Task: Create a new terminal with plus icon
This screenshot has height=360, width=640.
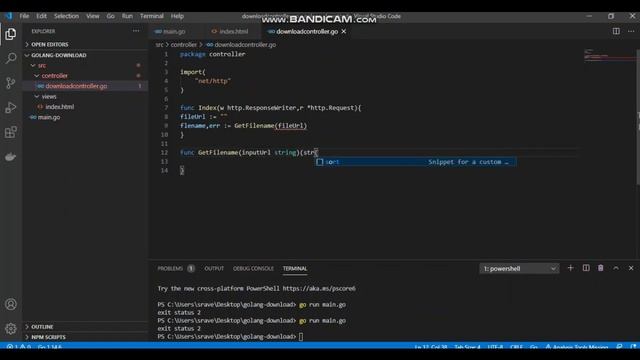Action: click(x=571, y=268)
